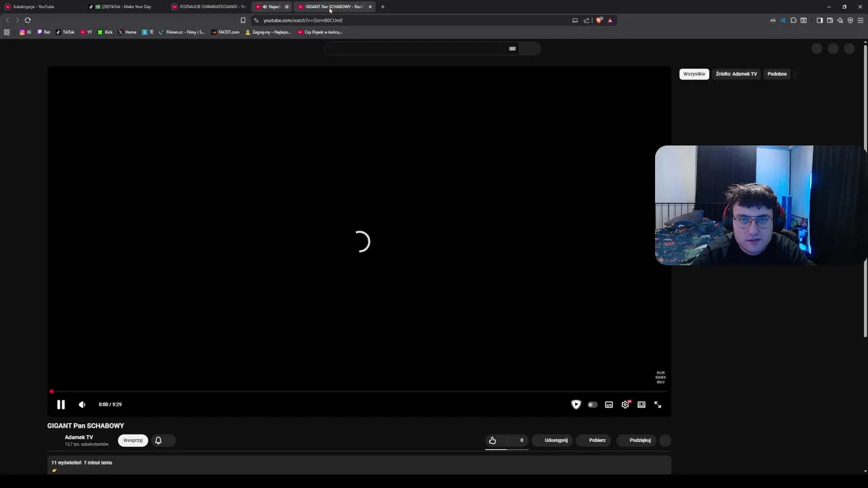The height and width of the screenshot is (488, 868).
Task: Open the TikTok bookmark
Action: tap(65, 32)
